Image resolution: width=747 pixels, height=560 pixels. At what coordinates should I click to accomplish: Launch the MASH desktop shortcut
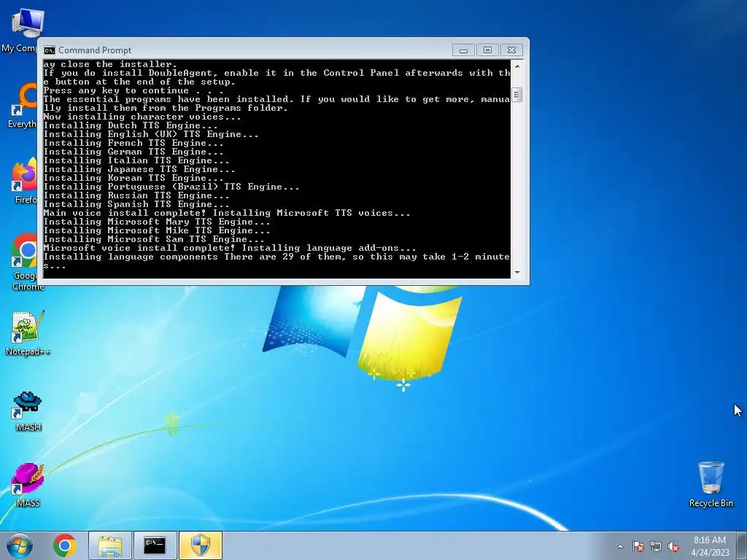pos(28,411)
